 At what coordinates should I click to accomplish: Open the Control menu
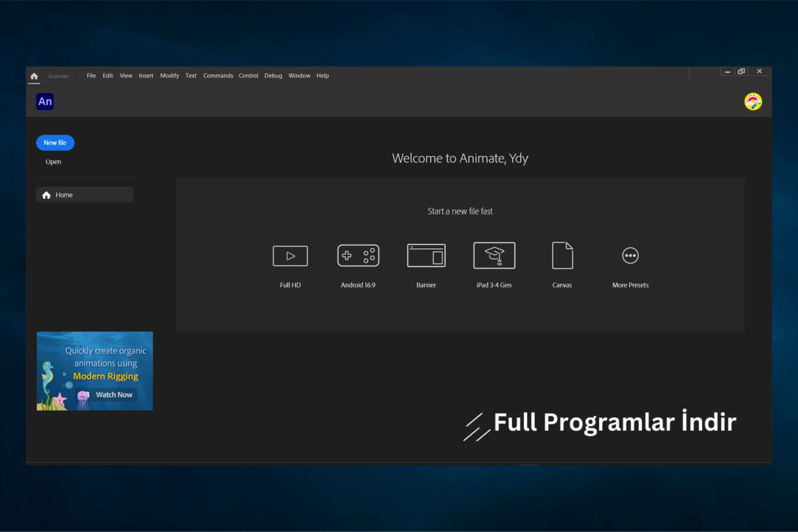click(248, 76)
